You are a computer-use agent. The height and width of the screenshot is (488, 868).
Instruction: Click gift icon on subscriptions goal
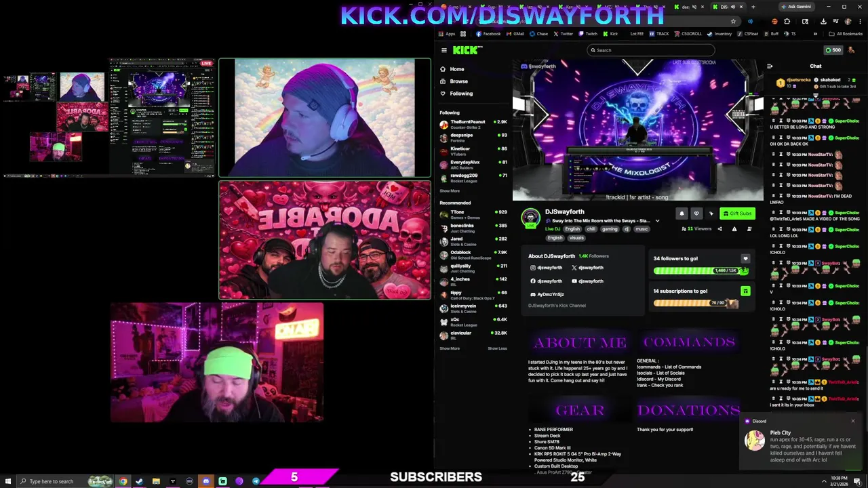click(745, 291)
